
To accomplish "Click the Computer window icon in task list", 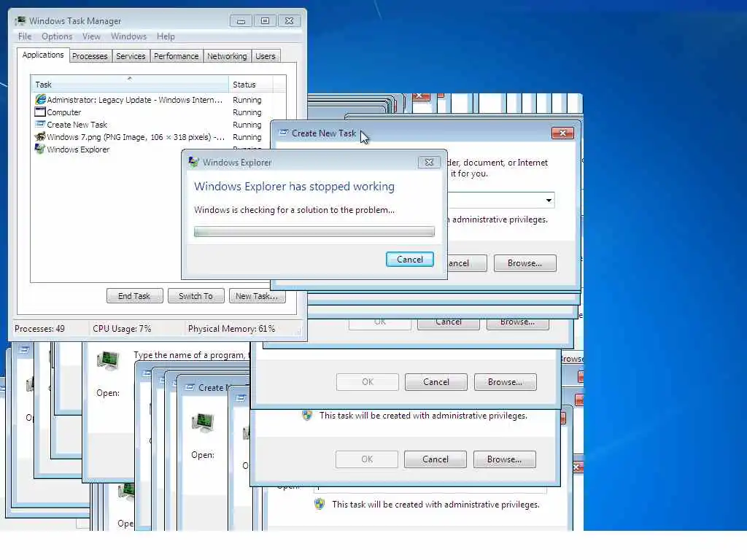I will point(40,112).
